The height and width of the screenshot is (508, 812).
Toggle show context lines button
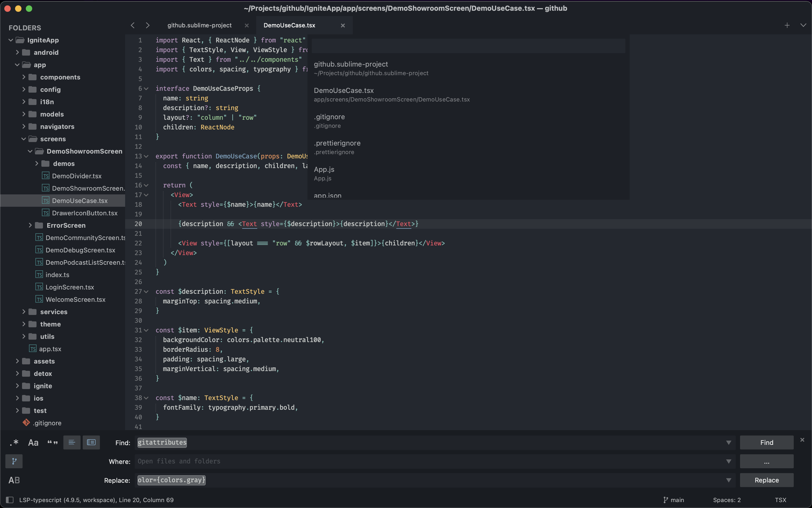72,442
